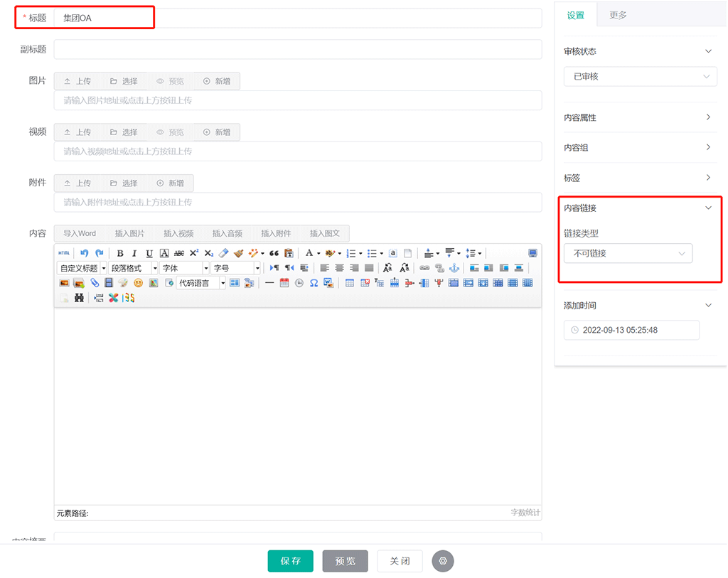Open fullscreen mode with the monitor icon
Screen dimensions: 728x578
pos(532,253)
